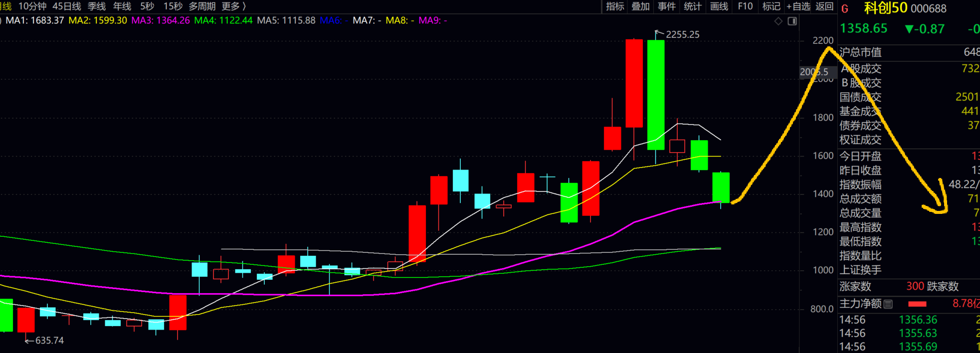Toggle the side panel layout icon

(x=792, y=21)
